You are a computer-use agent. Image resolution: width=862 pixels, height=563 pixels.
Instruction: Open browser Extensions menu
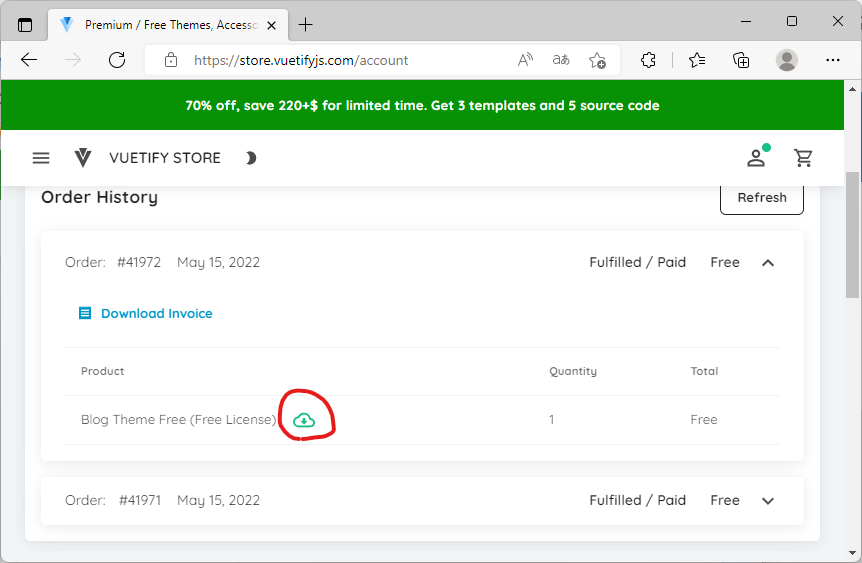coord(648,60)
